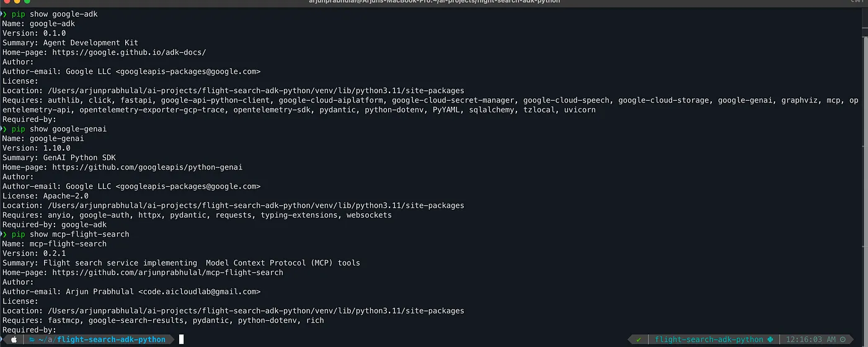Open the adk-docs home-page URL
The image size is (868, 347).
coord(129,52)
